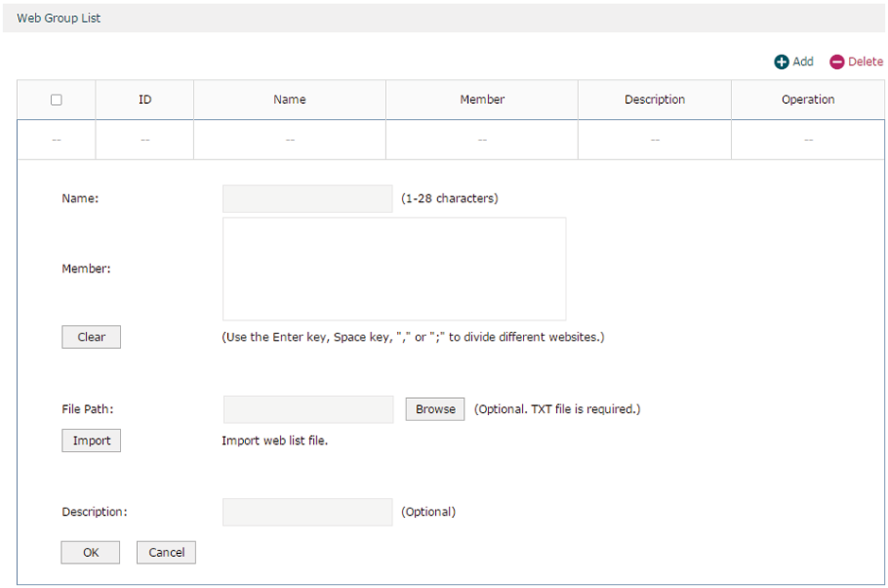The height and width of the screenshot is (588, 888).
Task: Click the Description column header
Action: [x=654, y=99]
